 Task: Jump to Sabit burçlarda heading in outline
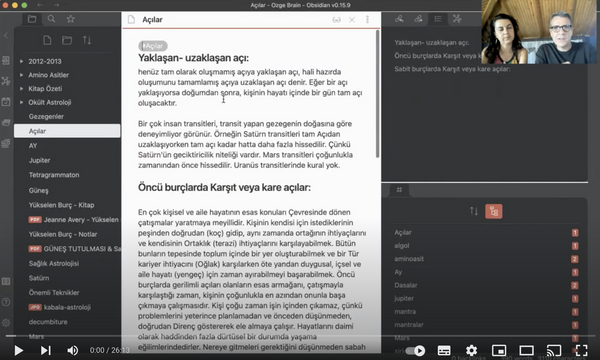(x=452, y=69)
